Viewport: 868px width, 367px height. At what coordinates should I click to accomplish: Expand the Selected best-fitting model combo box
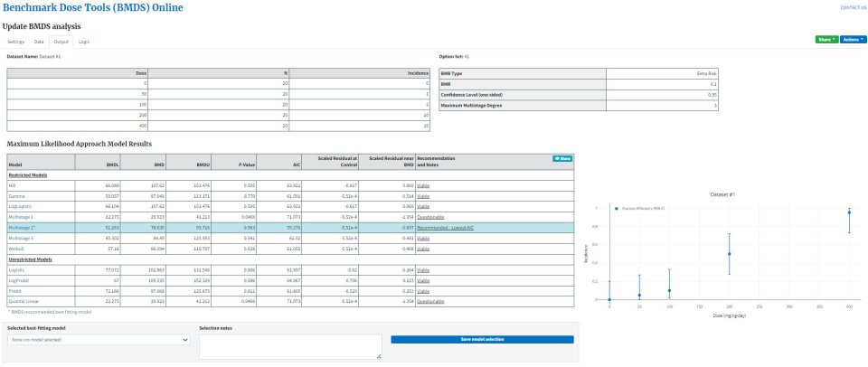pyautogui.click(x=98, y=339)
